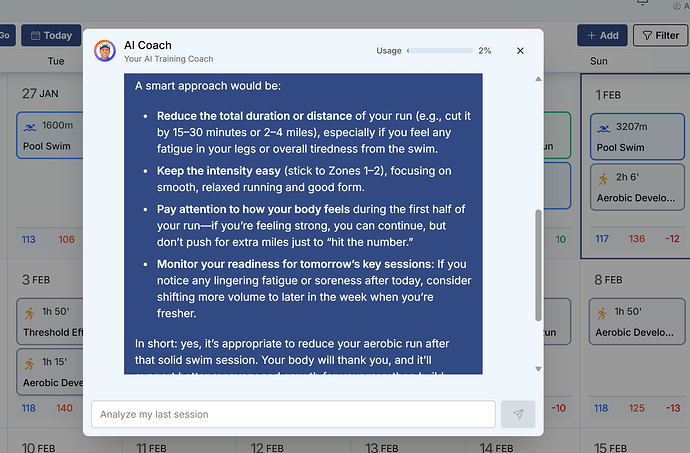This screenshot has height=453, width=690.
Task: Click form value -13 under 8 Feb
Action: 673,408
